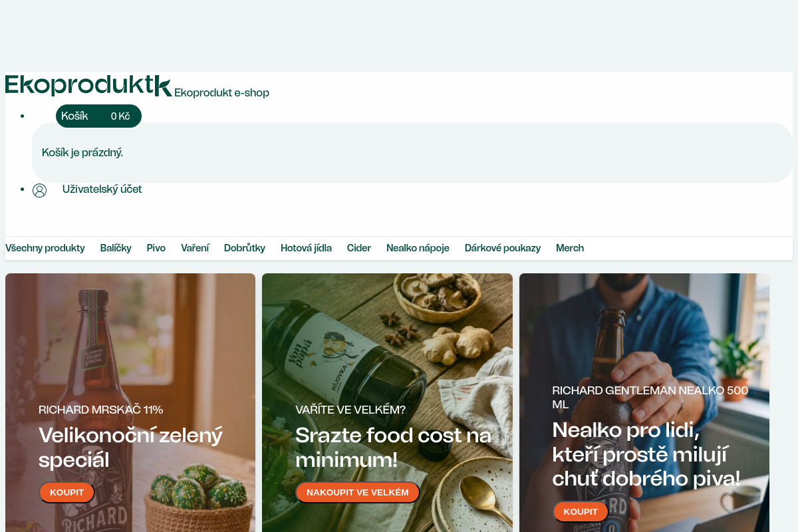Open the Košík cart button

pos(98,116)
